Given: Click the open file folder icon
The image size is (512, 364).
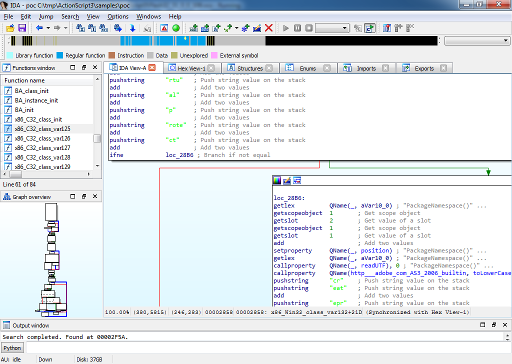Looking at the screenshot, I should click(x=10, y=28).
